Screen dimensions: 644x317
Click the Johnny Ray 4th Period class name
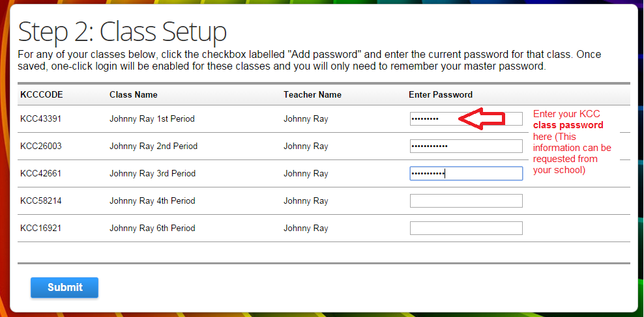pos(153,201)
